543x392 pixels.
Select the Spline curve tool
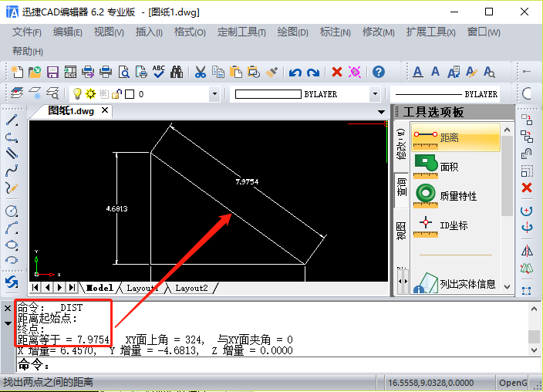(12, 171)
